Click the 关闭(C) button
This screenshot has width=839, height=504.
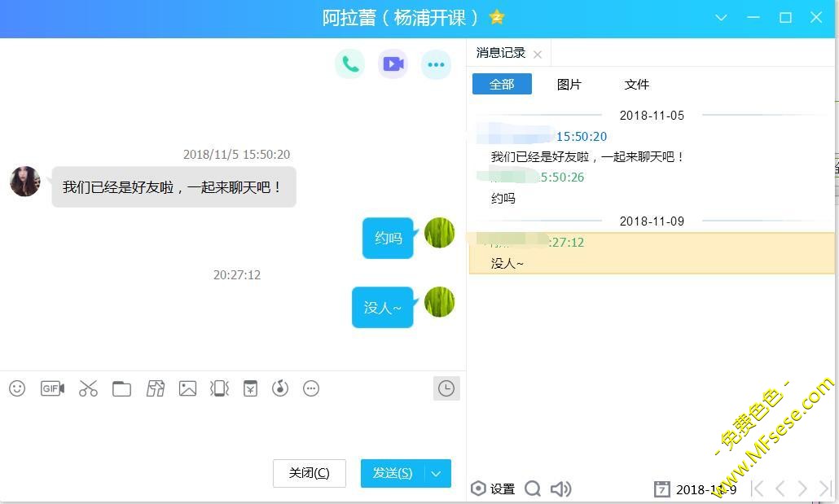[x=310, y=474]
